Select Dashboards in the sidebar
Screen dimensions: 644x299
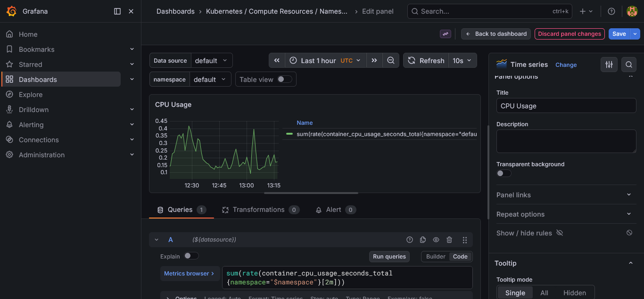[x=61, y=79]
